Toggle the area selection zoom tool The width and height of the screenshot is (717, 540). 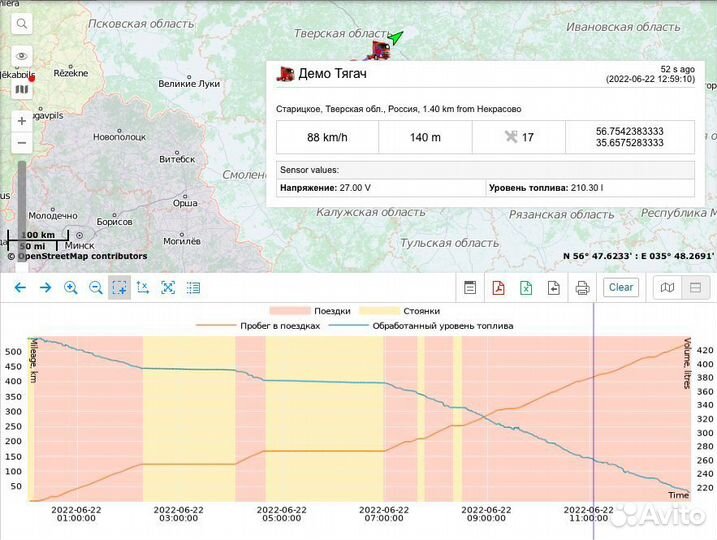tap(119, 288)
